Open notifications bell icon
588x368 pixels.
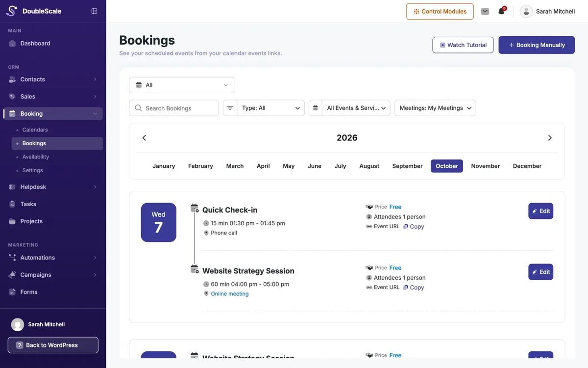501,11
